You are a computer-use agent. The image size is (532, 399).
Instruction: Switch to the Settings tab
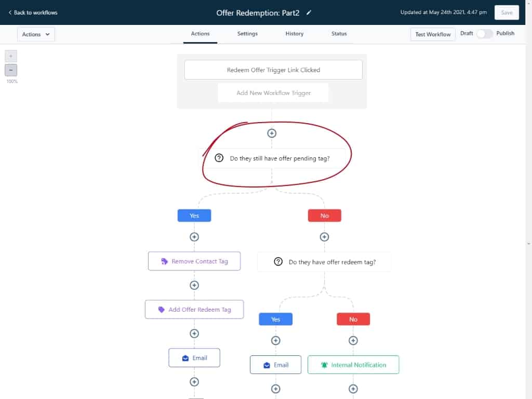[247, 34]
